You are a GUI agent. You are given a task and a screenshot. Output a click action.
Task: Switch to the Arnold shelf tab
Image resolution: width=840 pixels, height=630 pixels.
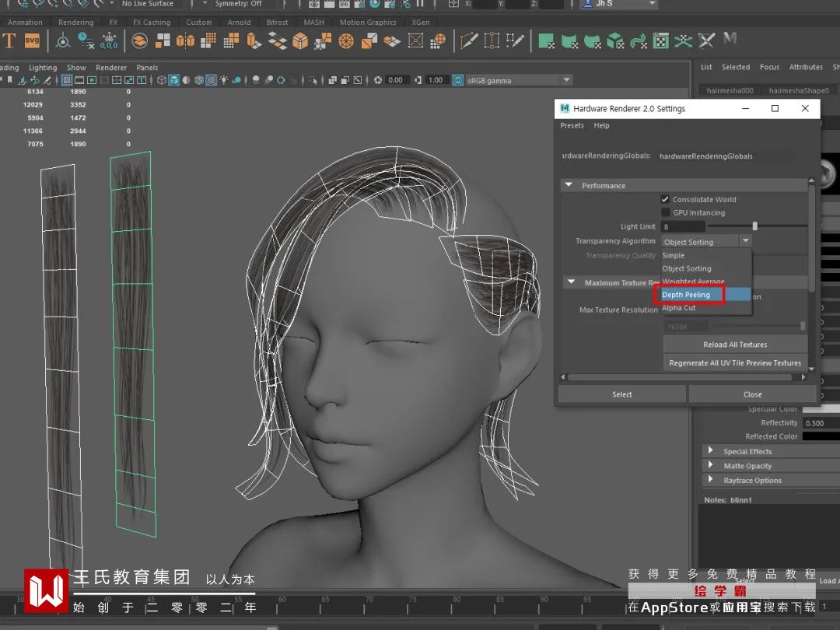[239, 23]
